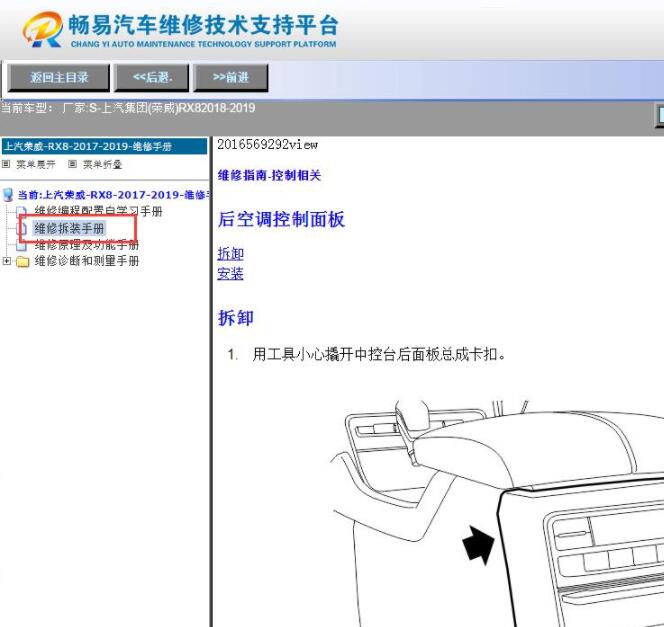Go back with the <<后退 button
Screen dimensions: 664x627
(x=152, y=78)
